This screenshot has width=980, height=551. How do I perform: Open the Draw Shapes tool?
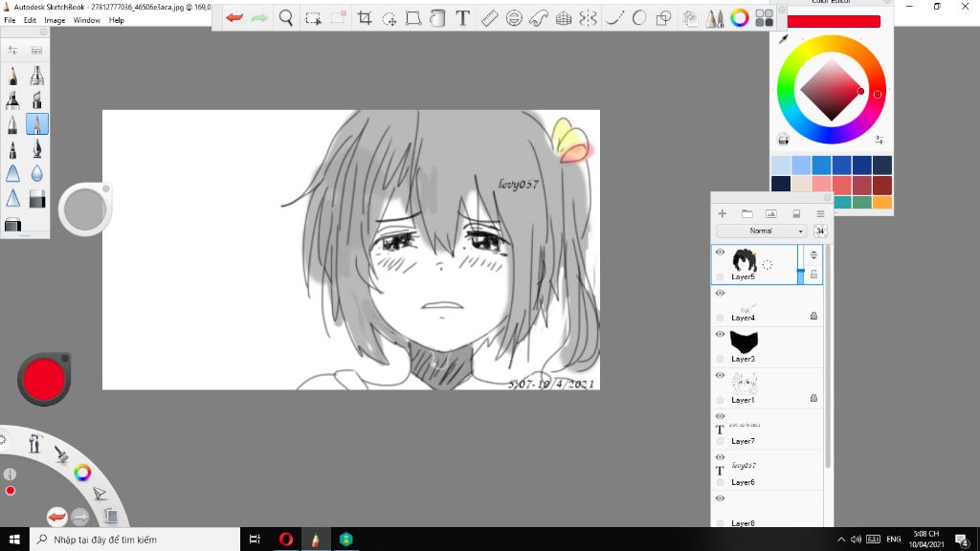664,18
